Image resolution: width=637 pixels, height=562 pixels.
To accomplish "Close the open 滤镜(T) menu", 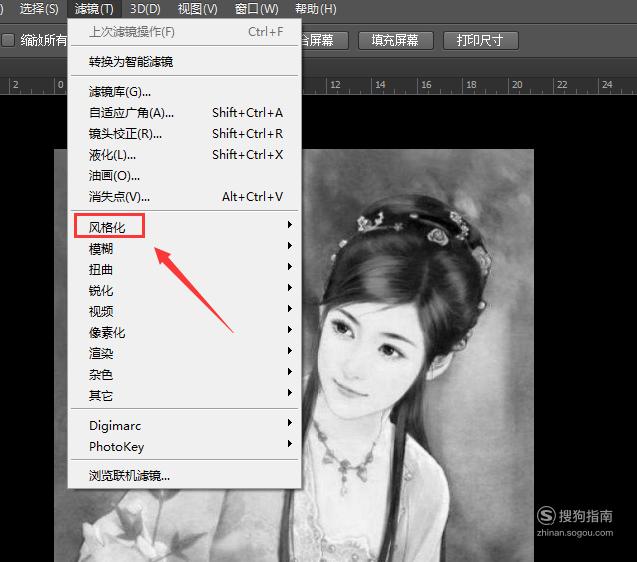I will click(x=94, y=9).
